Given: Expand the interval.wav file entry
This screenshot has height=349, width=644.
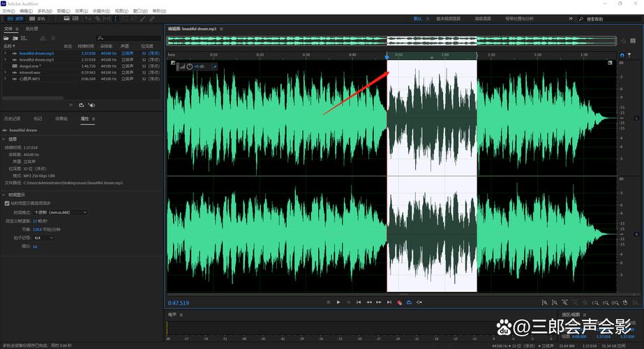Looking at the screenshot, I should coord(6,73).
